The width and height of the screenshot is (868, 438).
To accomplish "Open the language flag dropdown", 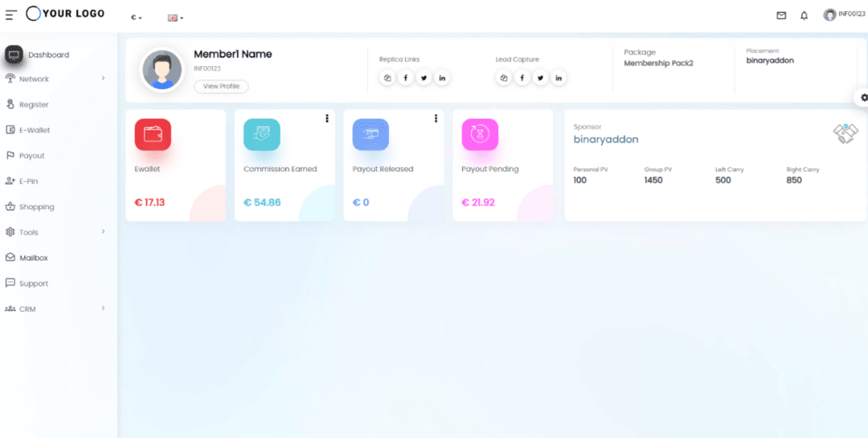I will click(175, 18).
